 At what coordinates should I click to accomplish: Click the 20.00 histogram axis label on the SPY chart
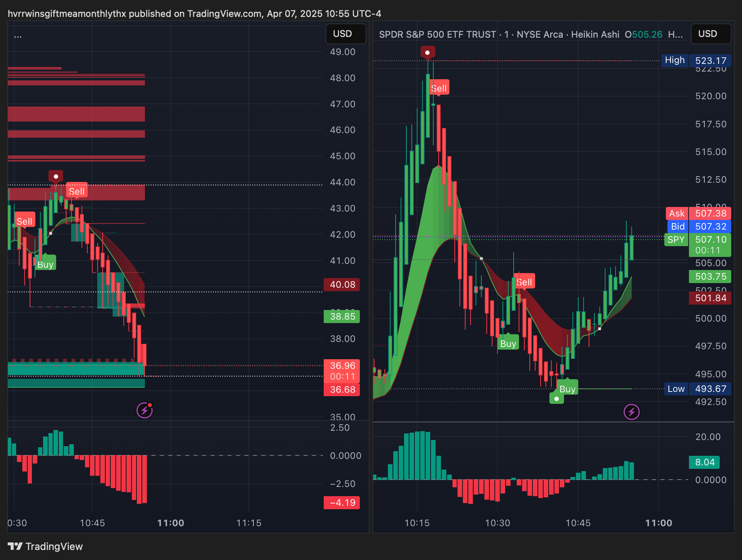(708, 437)
